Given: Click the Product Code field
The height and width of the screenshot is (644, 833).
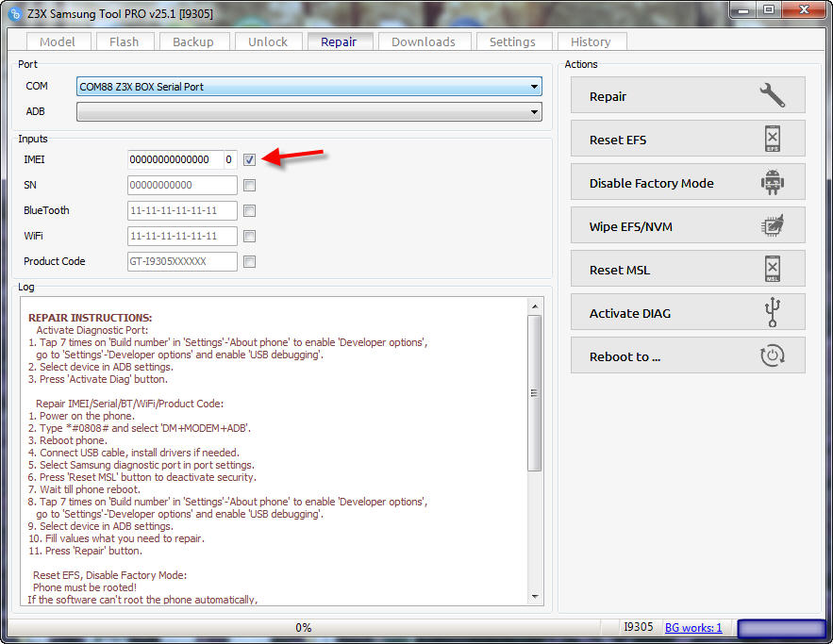Looking at the screenshot, I should (x=182, y=261).
